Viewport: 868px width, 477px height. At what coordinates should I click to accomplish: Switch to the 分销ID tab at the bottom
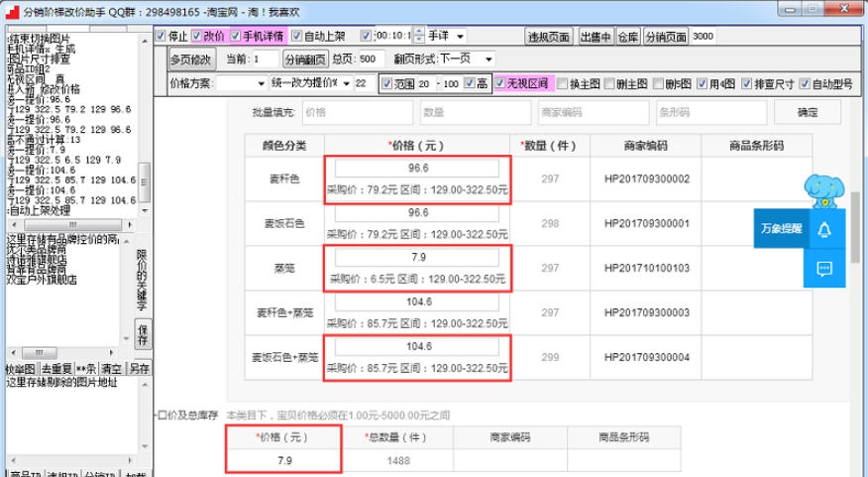coord(99,474)
